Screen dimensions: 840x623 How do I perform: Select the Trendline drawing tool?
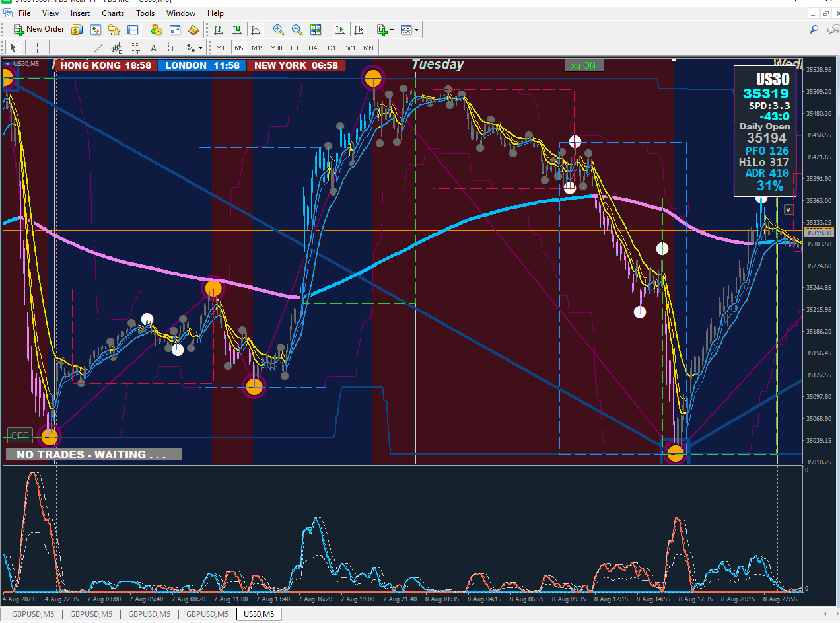pyautogui.click(x=98, y=48)
